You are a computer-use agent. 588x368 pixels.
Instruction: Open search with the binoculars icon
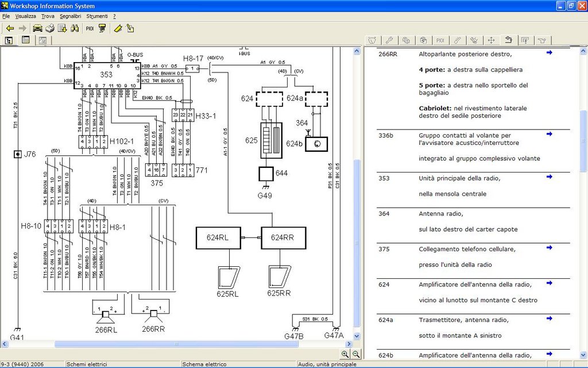tap(75, 28)
